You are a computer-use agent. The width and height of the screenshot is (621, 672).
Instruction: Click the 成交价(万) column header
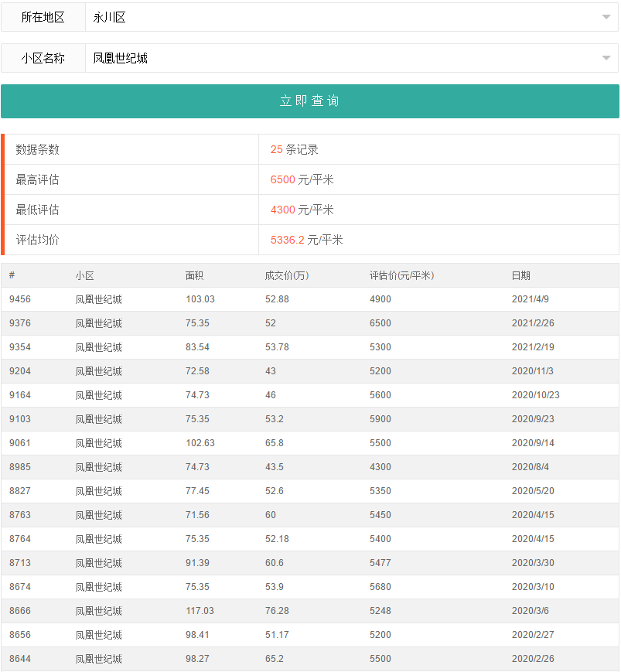[287, 275]
